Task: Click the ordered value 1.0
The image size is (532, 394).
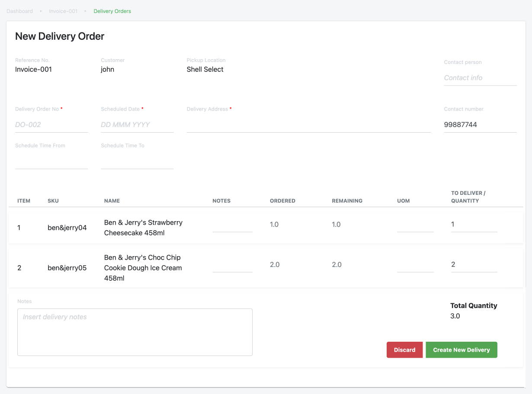Action: click(x=274, y=225)
